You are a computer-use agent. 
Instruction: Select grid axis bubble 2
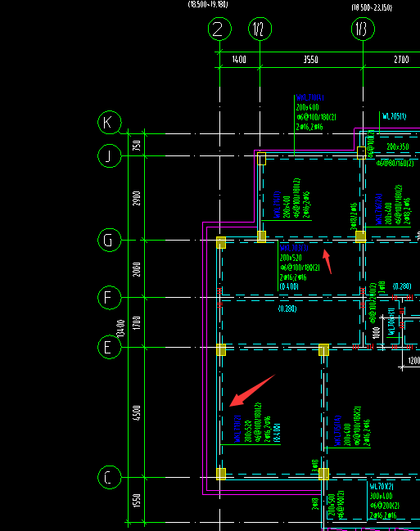click(x=219, y=29)
